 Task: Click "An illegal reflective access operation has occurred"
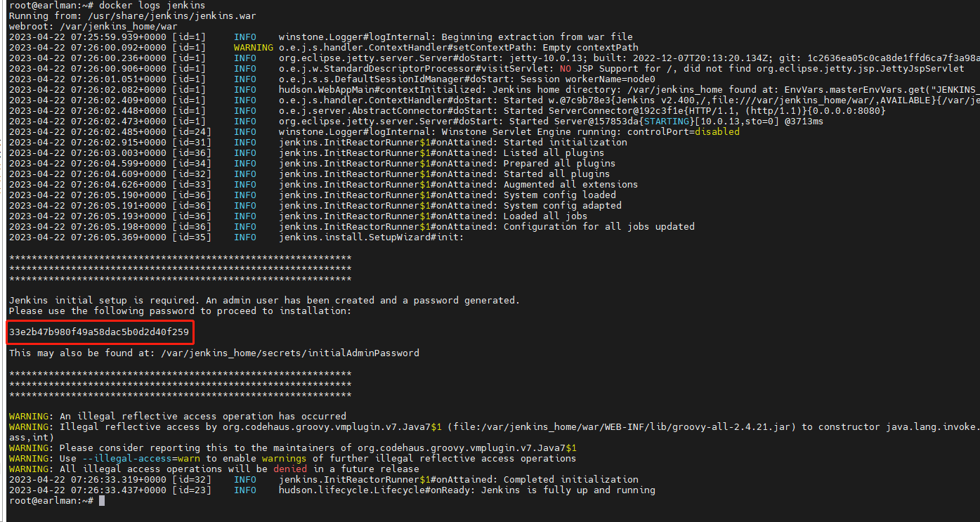point(202,417)
